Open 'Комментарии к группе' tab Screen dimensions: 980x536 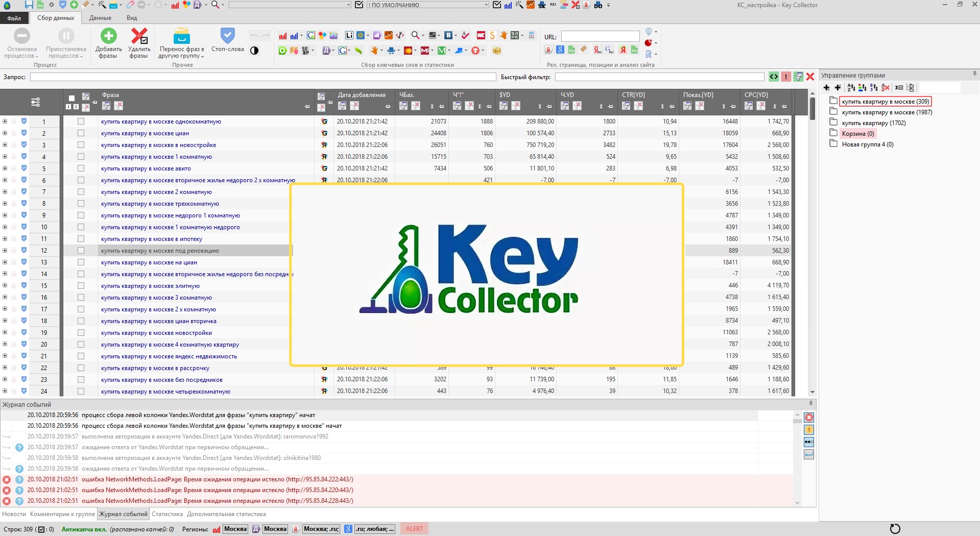[62, 514]
